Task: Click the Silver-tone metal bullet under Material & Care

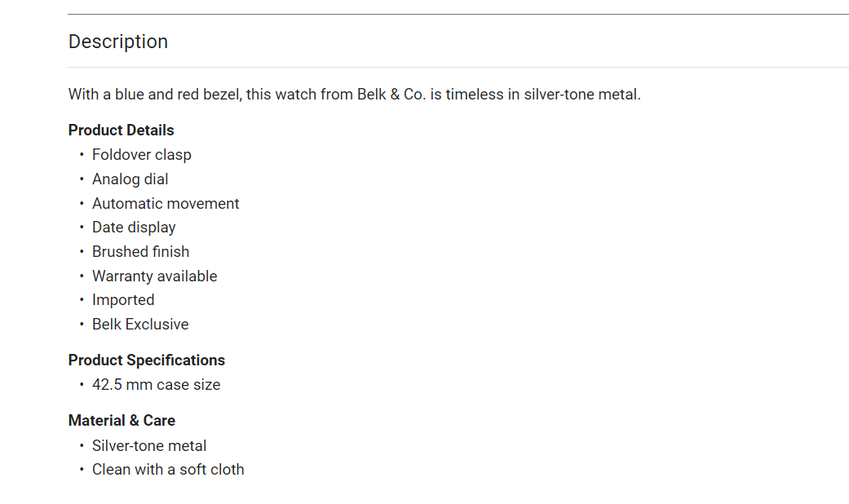Action: tap(149, 446)
